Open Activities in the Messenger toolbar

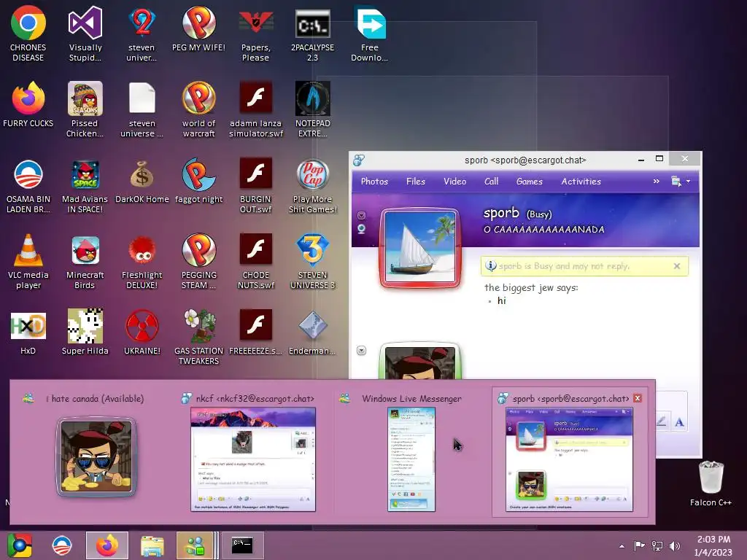click(581, 182)
